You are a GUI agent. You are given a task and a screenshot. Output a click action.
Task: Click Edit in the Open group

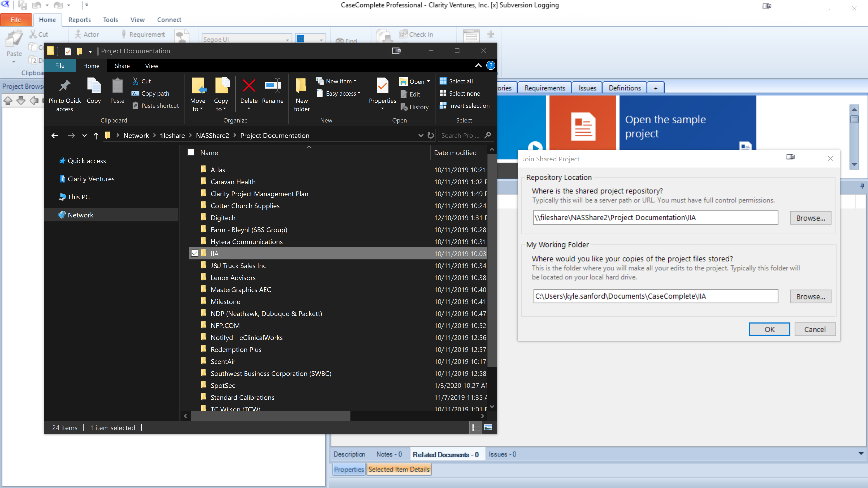point(410,94)
